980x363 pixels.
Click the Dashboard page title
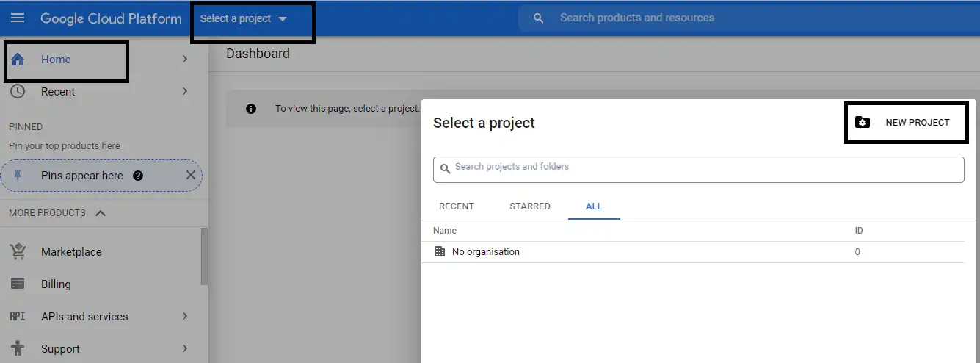tap(258, 54)
